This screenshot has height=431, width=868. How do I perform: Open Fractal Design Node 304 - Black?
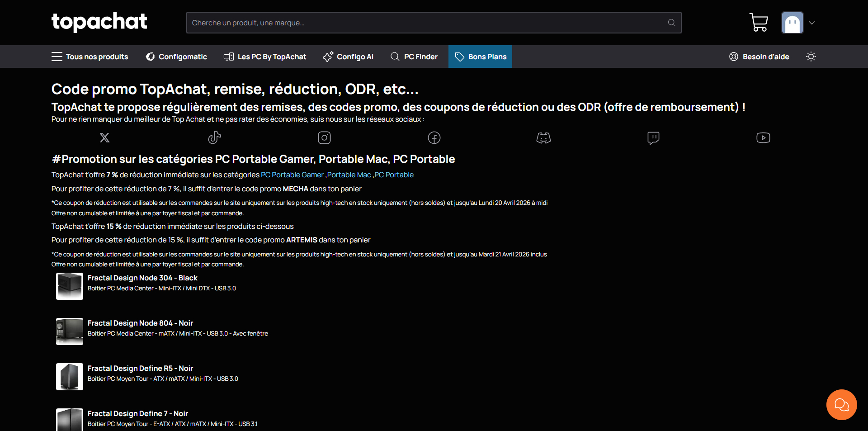coord(142,278)
